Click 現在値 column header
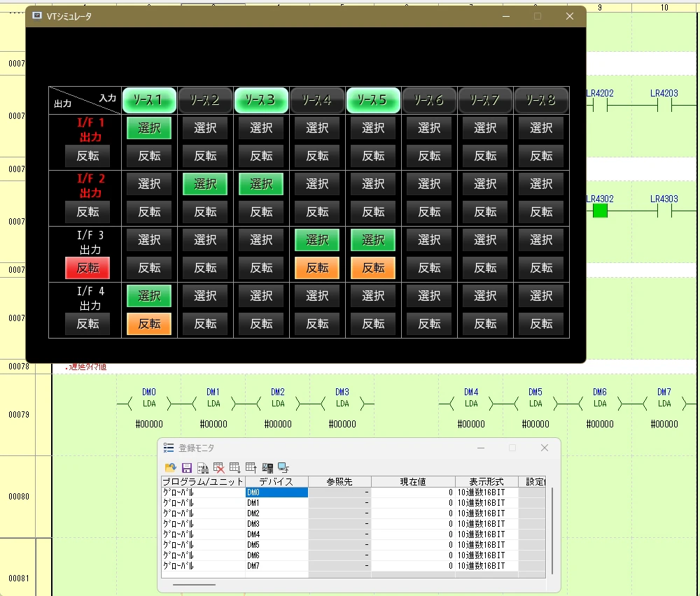The width and height of the screenshot is (700, 596). (x=413, y=481)
